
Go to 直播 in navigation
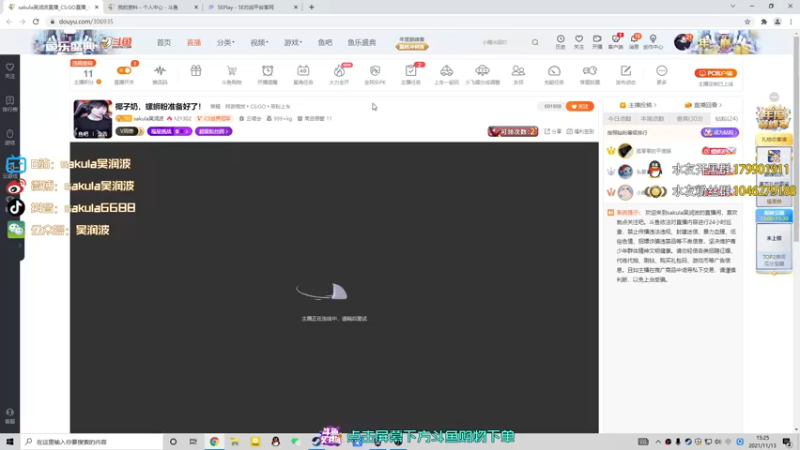pyautogui.click(x=194, y=42)
